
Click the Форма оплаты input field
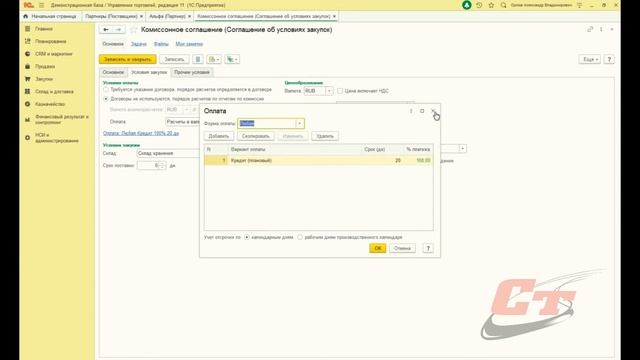tap(267, 124)
